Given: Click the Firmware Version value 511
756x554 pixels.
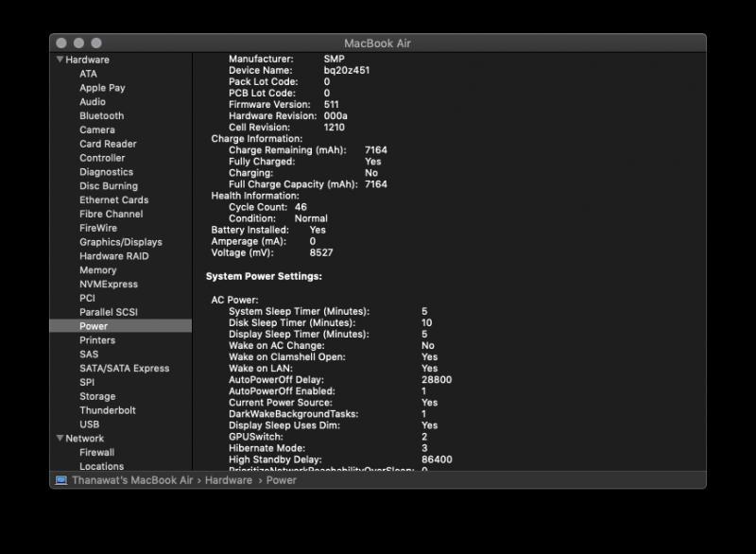Looking at the screenshot, I should click(x=332, y=105).
